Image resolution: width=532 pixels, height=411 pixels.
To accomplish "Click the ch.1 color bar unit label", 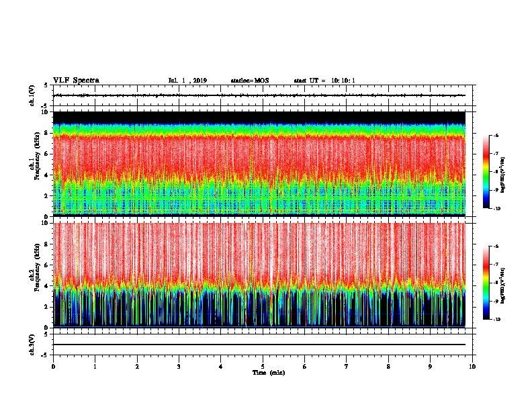I will click(503, 175).
